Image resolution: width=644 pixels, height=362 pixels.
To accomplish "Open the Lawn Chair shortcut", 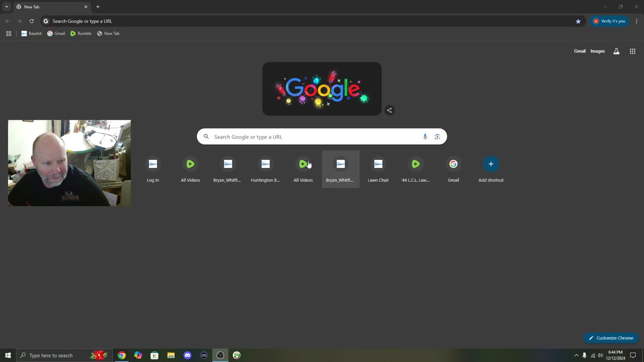I will click(x=378, y=169).
